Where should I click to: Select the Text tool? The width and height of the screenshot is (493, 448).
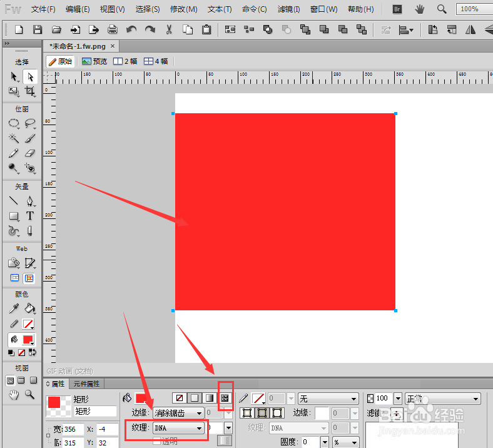coord(30,216)
